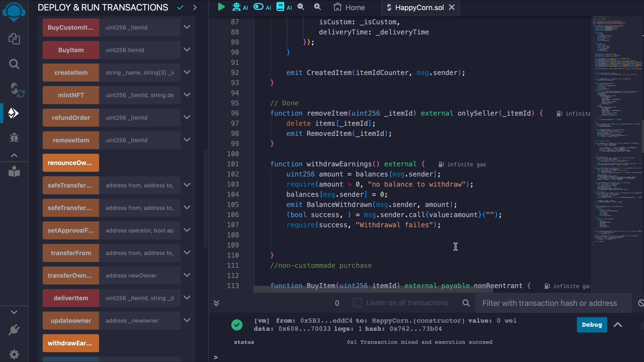Click the green transaction success checkmark

[237, 324]
